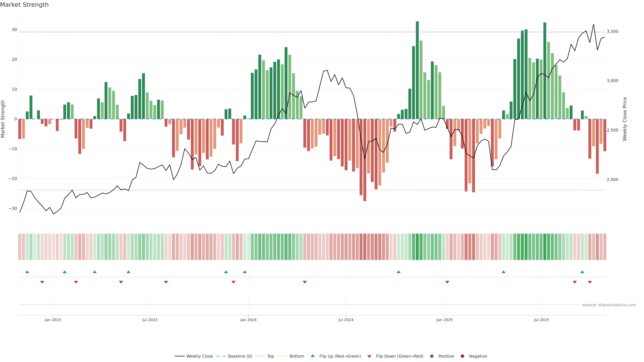Click flip-up triangle just before Jan 2024
644x362 pixels.
[x=245, y=272]
